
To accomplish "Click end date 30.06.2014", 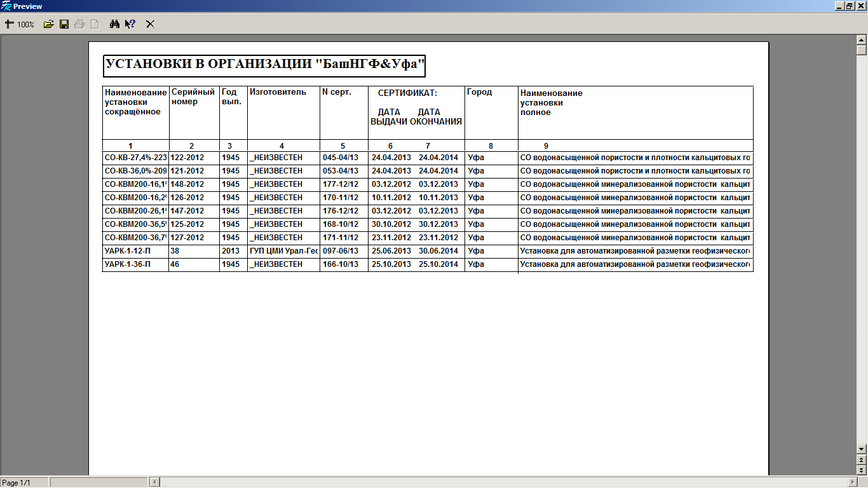I will (438, 251).
